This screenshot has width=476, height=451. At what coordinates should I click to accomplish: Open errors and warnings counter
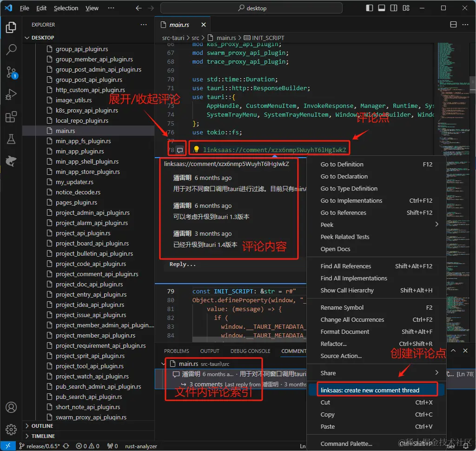(x=88, y=446)
